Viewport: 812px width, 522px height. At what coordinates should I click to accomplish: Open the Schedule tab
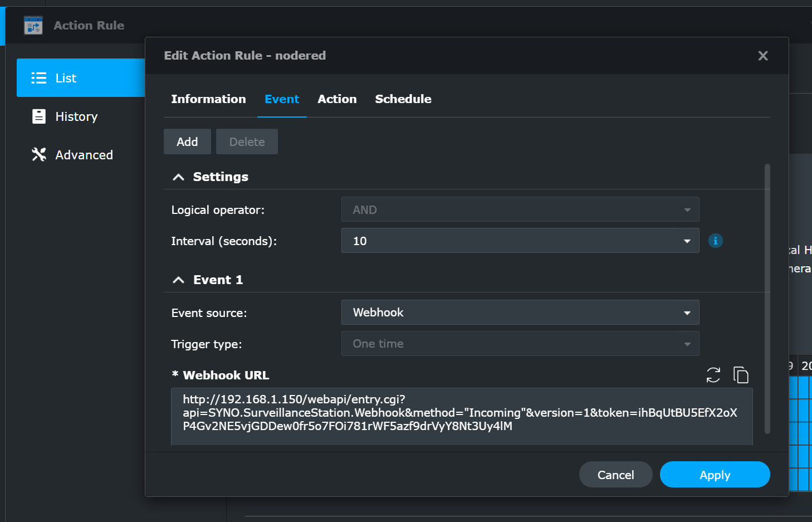coord(403,99)
